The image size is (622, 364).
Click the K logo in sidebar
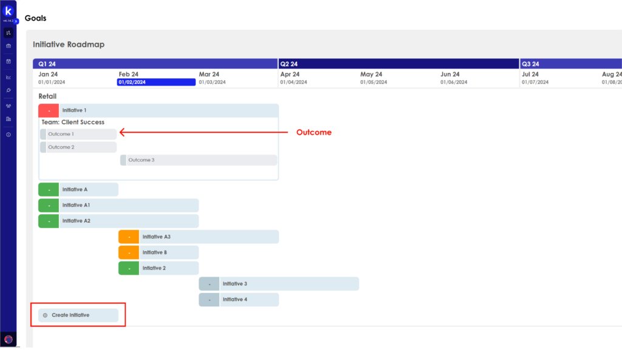tap(8, 11)
